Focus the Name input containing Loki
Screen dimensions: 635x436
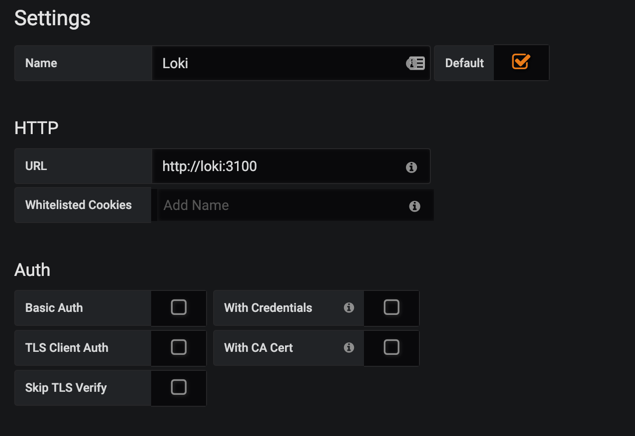point(291,63)
